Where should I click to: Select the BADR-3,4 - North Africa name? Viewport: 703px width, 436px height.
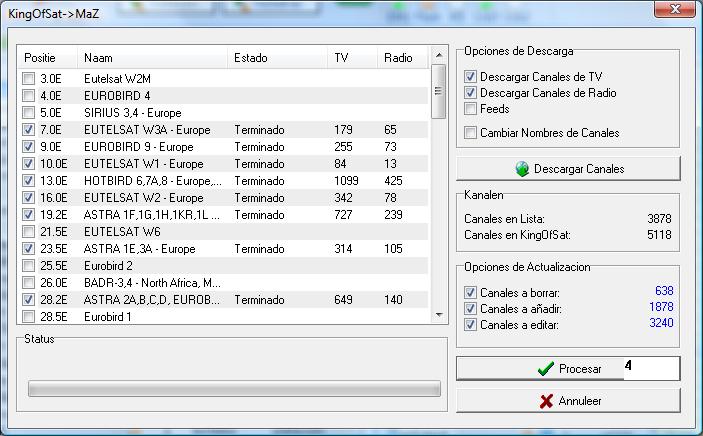point(152,283)
